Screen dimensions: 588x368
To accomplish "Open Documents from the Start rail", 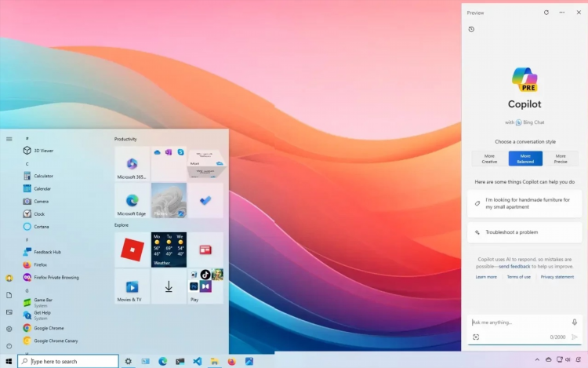I will tap(9, 295).
